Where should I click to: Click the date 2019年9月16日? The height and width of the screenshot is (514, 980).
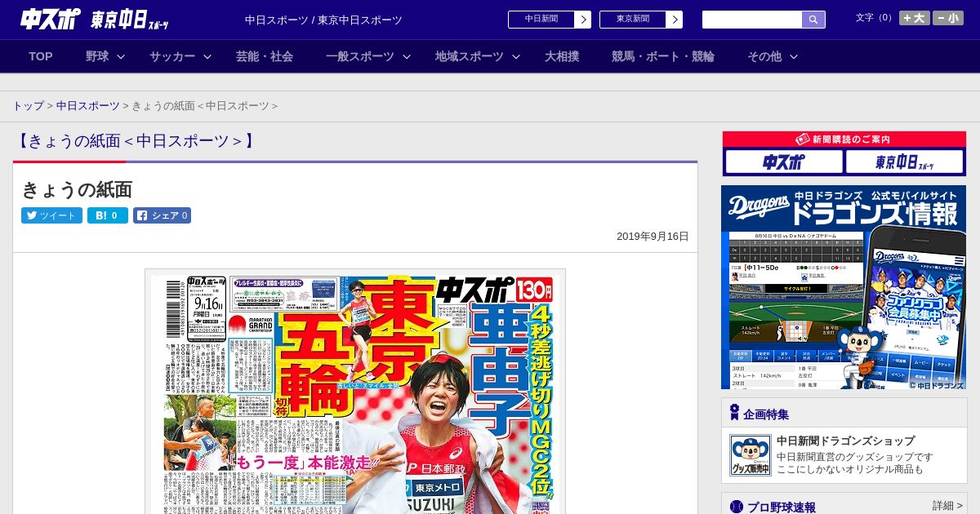point(653,237)
